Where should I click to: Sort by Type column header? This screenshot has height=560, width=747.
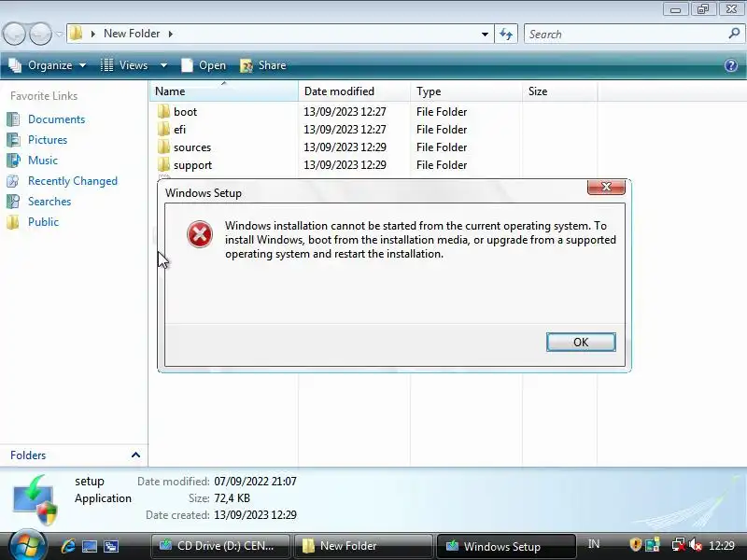click(x=466, y=91)
